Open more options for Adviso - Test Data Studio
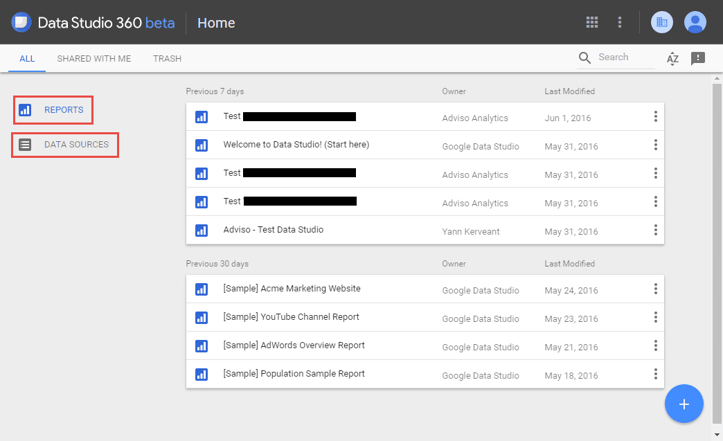The width and height of the screenshot is (723, 441). [x=655, y=230]
